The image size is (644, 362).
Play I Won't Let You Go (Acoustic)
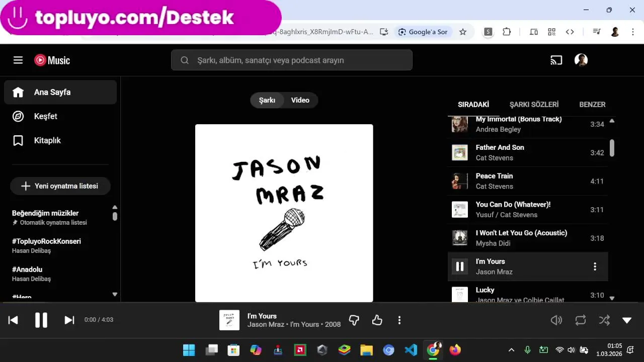click(x=528, y=238)
